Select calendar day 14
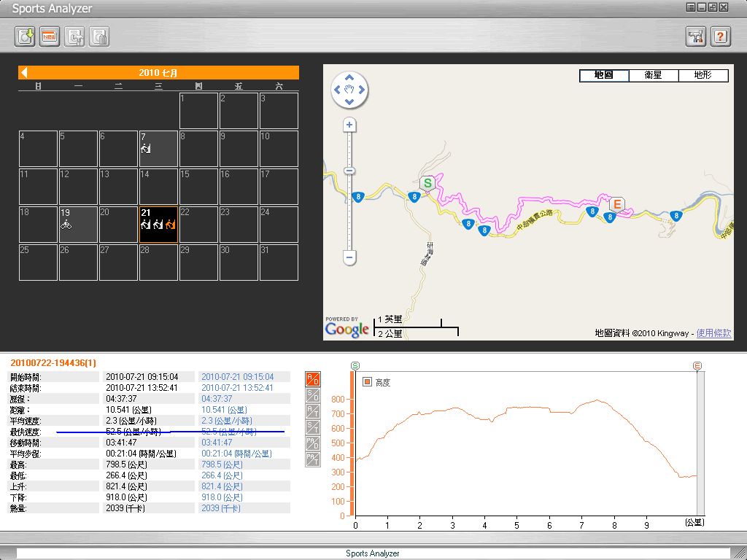747x560 pixels. pyautogui.click(x=158, y=186)
